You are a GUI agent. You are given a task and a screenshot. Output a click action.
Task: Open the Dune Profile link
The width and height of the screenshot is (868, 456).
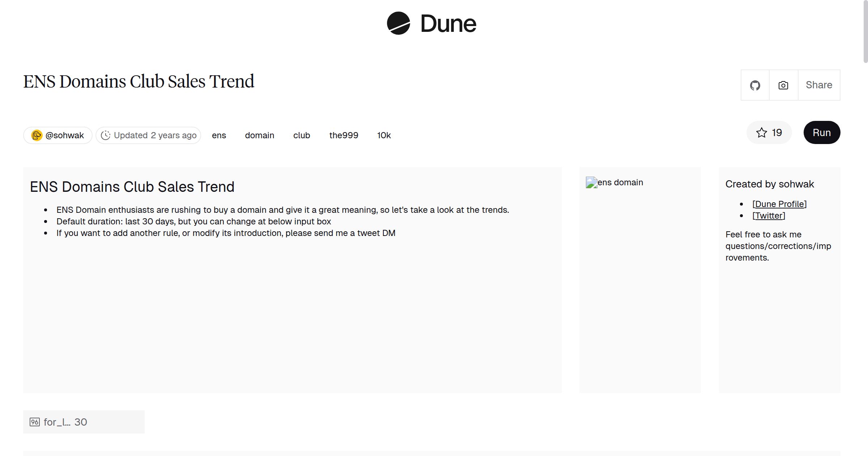(x=780, y=204)
